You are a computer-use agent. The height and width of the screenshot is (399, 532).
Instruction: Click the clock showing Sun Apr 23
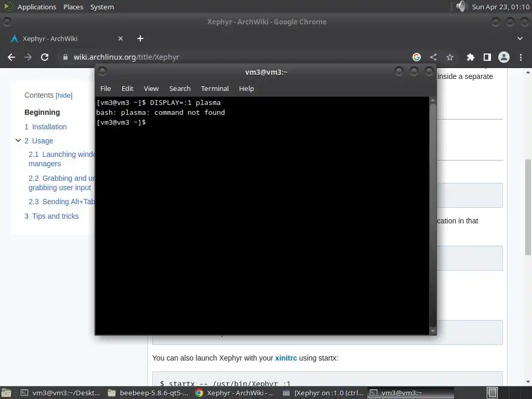click(500, 7)
